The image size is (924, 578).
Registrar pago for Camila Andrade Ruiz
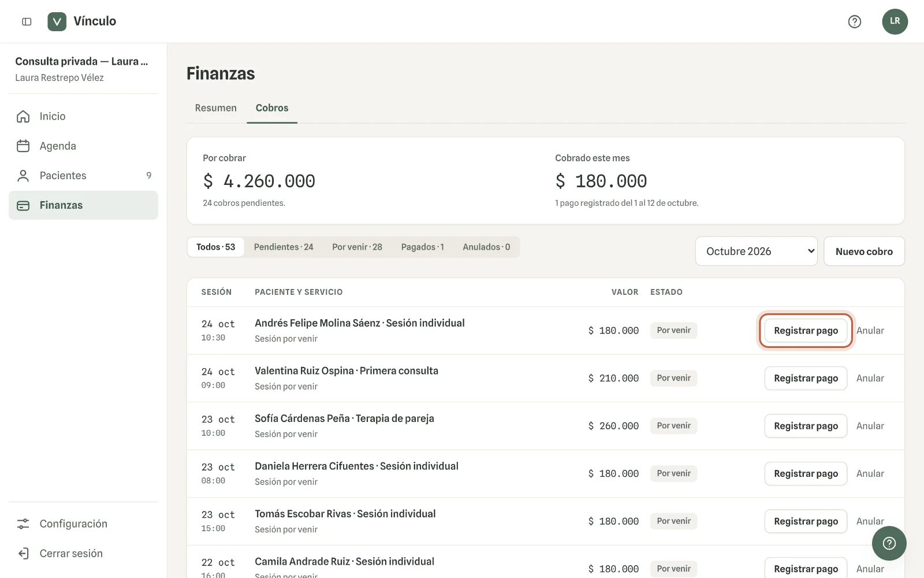click(x=806, y=568)
